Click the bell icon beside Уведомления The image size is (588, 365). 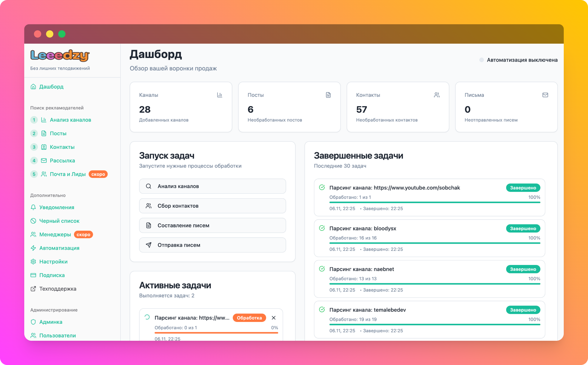click(x=33, y=207)
